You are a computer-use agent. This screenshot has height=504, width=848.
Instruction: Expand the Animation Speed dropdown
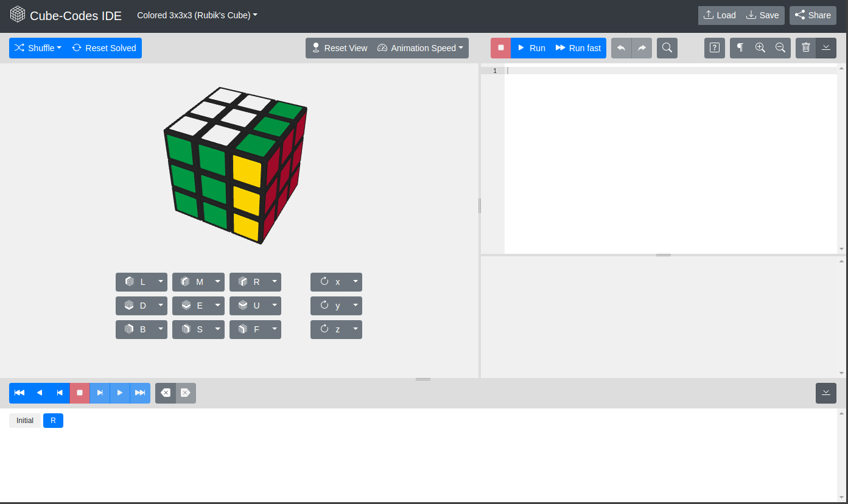[421, 47]
